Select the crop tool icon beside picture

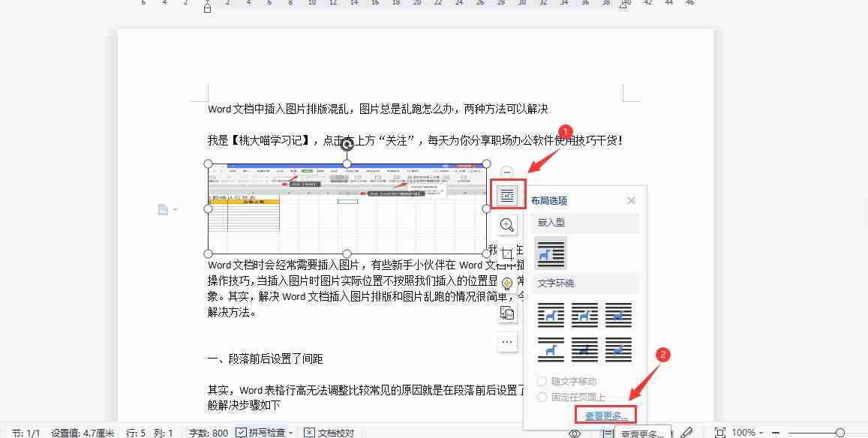(x=507, y=254)
